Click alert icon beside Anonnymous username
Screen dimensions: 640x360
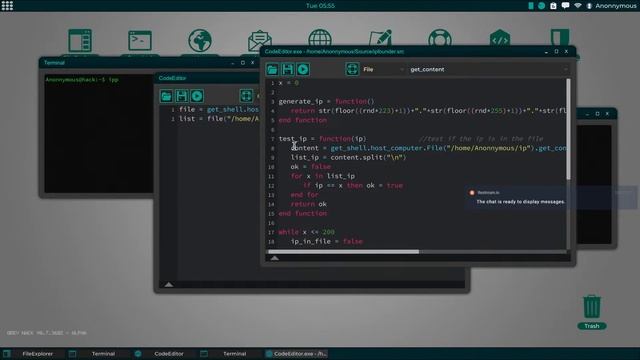(x=589, y=6)
